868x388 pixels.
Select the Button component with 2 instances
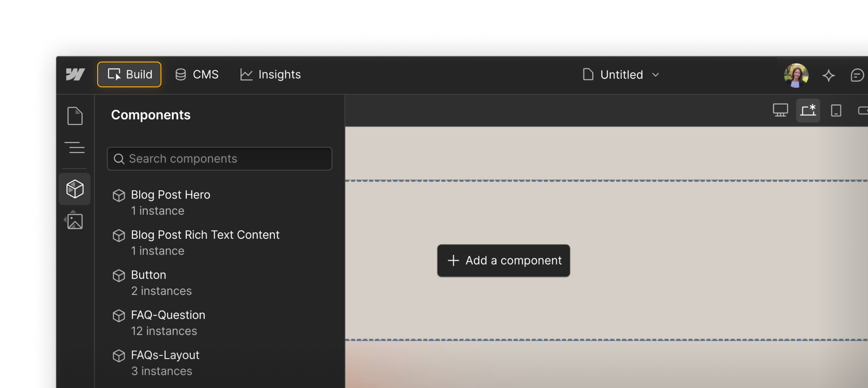click(148, 275)
